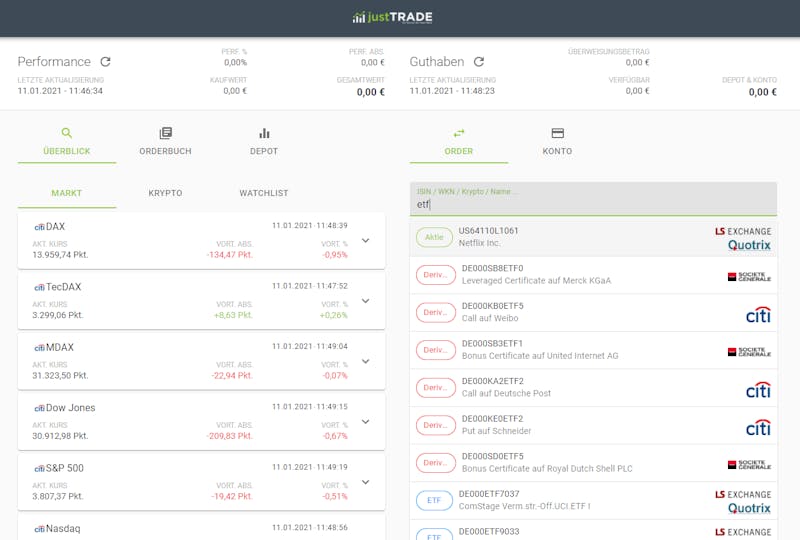Click the Dow Jones change -209,83 Pkt.

[x=230, y=436]
